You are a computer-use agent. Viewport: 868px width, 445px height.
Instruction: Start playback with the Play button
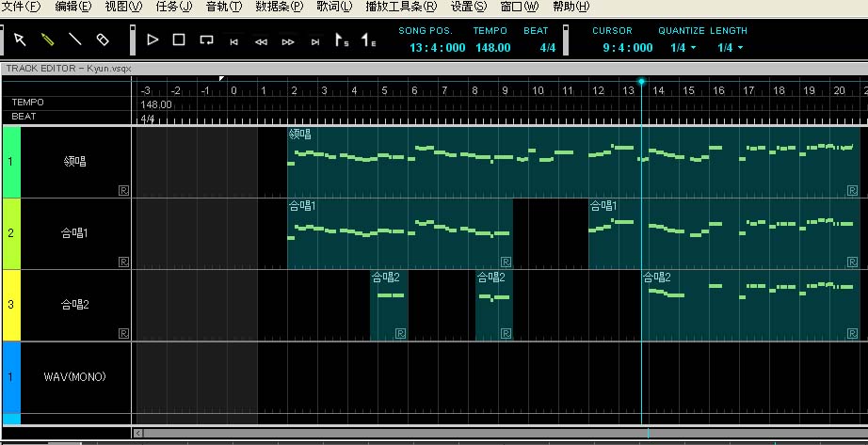tap(153, 40)
